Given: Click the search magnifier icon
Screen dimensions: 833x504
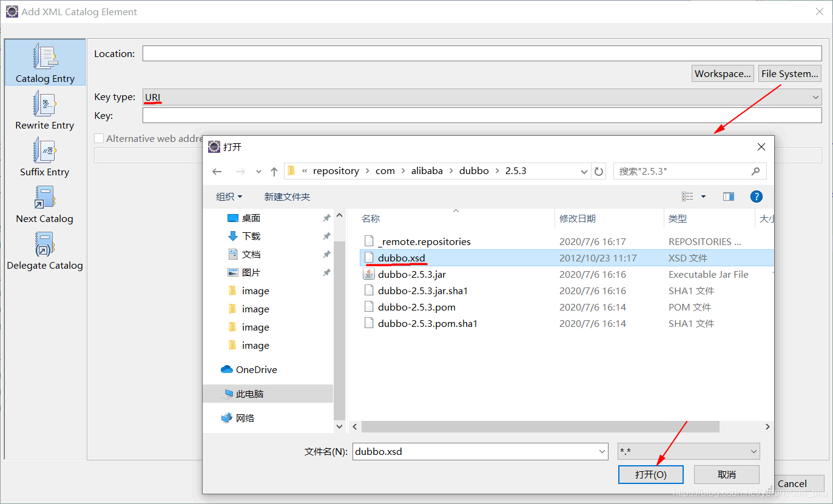Looking at the screenshot, I should pos(755,171).
